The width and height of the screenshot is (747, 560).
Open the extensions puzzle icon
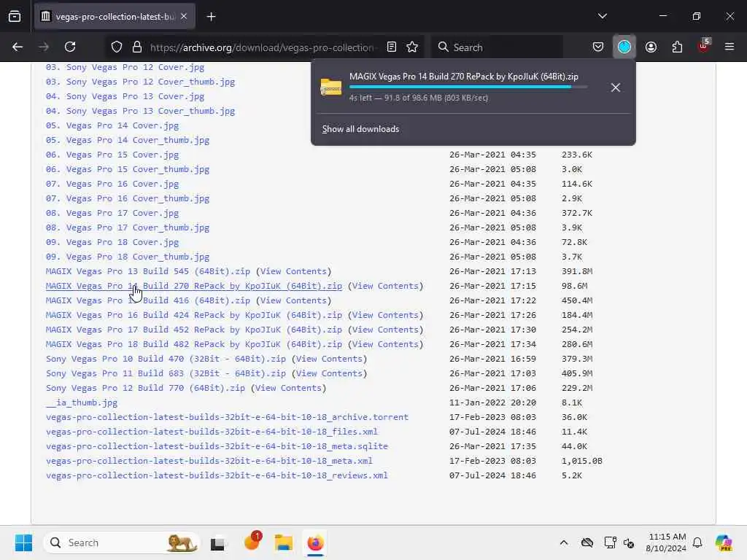pos(677,47)
